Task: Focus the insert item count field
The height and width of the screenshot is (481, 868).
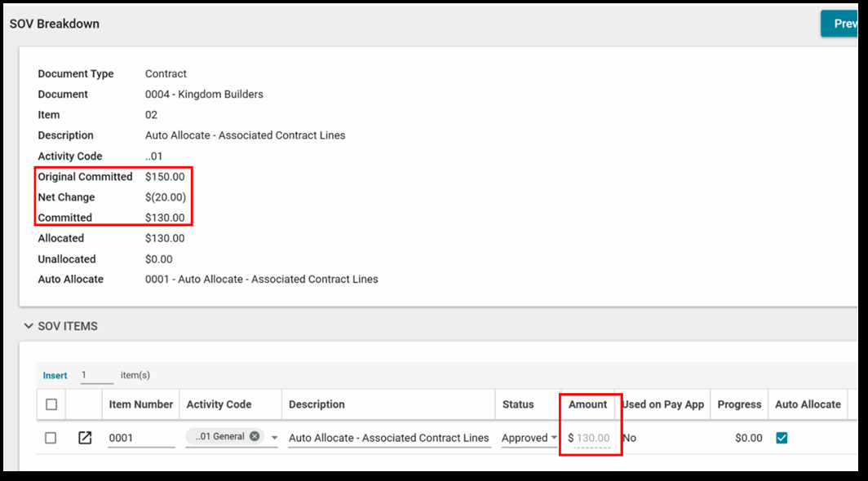Action: [96, 375]
